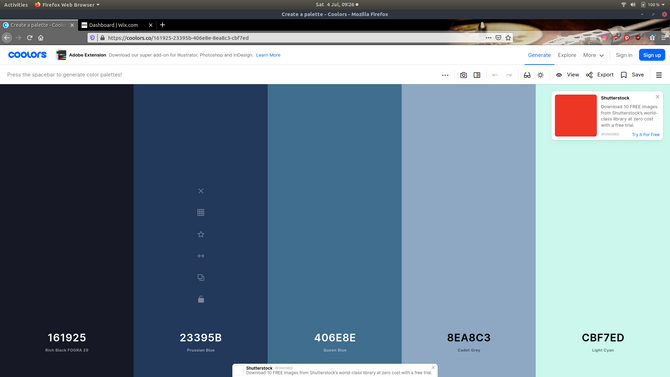The image size is (670, 377).
Task: Close the bottom Shutterstock banner
Action: [x=433, y=368]
